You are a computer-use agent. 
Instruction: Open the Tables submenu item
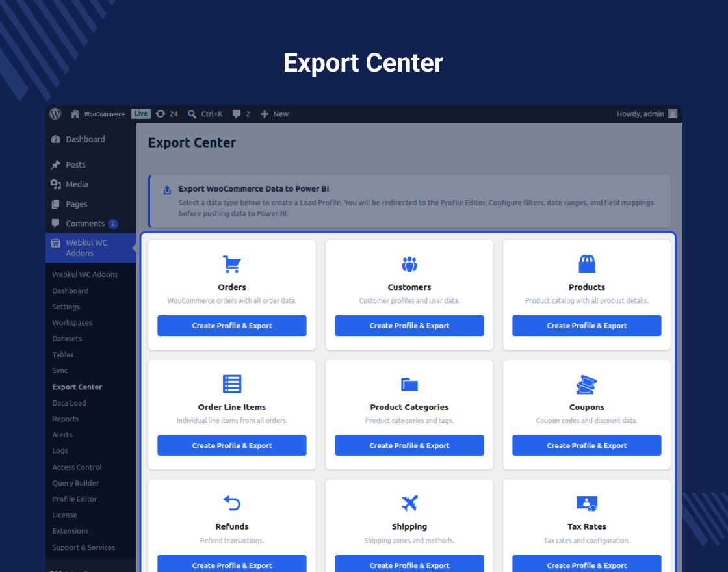62,355
